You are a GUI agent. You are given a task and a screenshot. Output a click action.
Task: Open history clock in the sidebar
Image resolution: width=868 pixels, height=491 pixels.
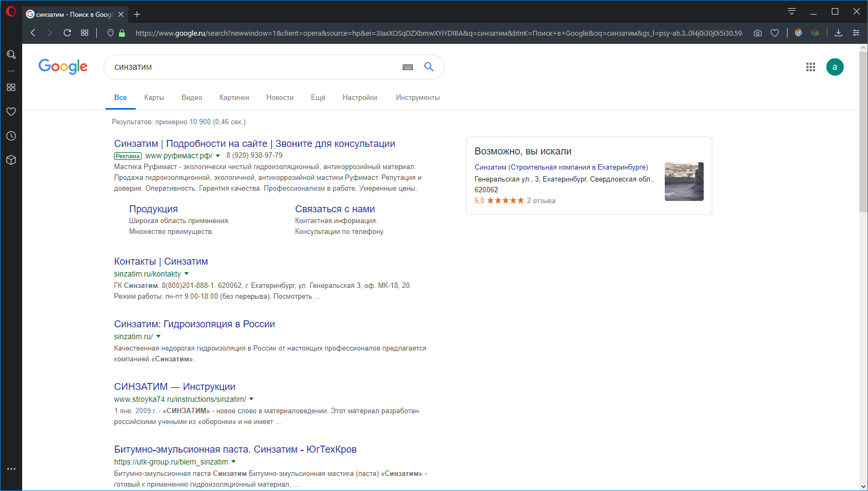11,136
